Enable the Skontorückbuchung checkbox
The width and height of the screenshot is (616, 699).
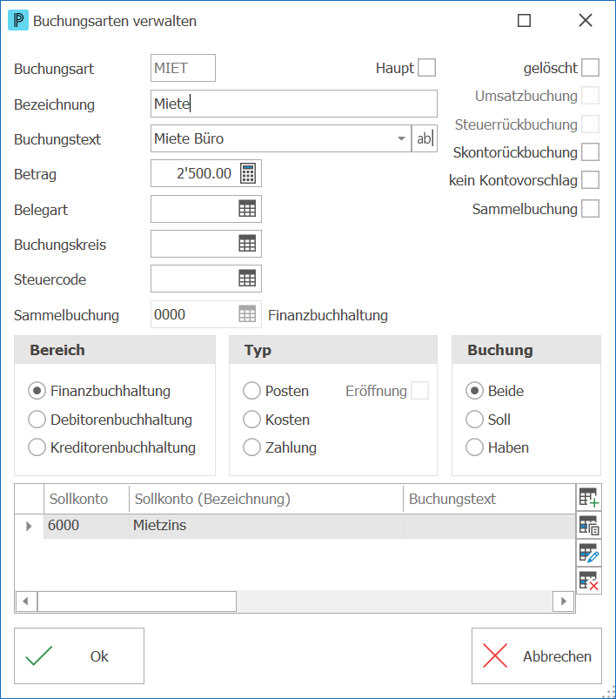tap(590, 152)
